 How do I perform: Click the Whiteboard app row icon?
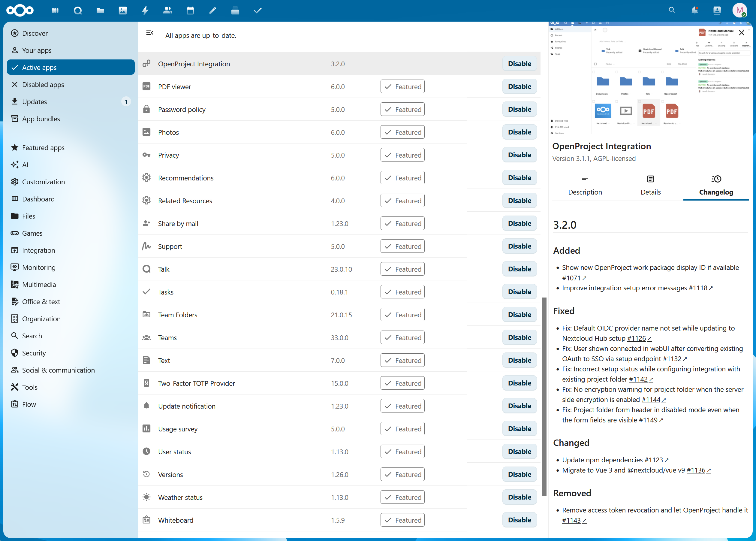pyautogui.click(x=146, y=520)
